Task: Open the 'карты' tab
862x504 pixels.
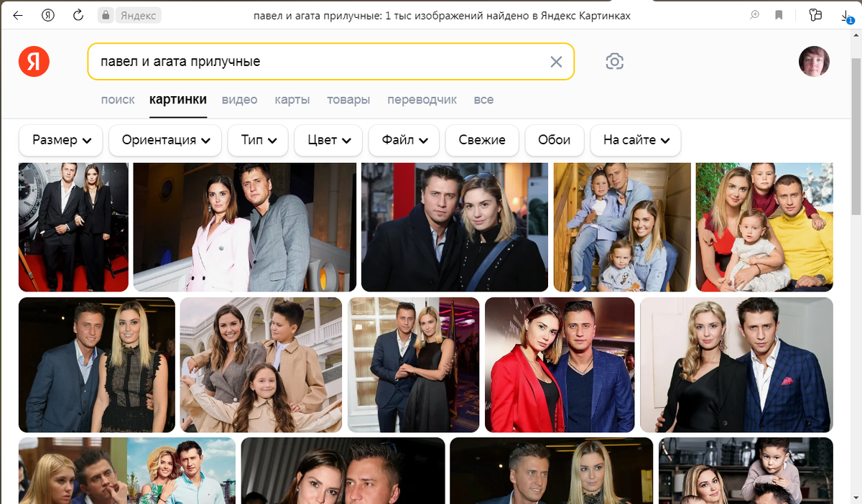Action: click(292, 100)
